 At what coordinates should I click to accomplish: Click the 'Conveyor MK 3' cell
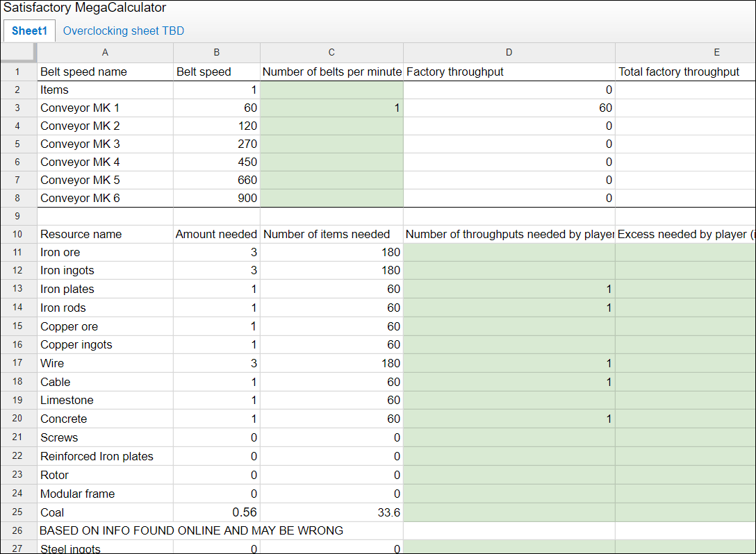pos(105,144)
